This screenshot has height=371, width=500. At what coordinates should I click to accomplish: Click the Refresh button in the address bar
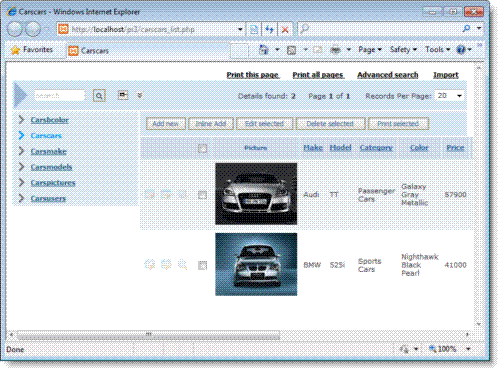[x=269, y=30]
